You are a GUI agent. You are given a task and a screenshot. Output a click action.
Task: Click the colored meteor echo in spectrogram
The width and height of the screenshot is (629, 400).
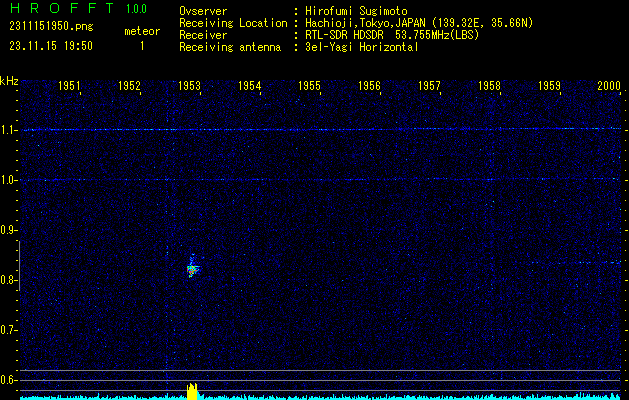point(193,268)
